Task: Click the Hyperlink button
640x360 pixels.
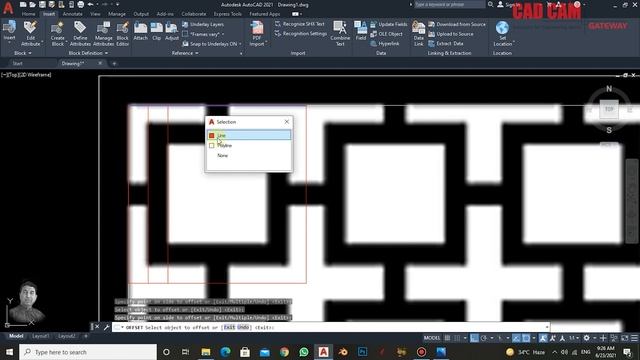Action: coord(384,43)
